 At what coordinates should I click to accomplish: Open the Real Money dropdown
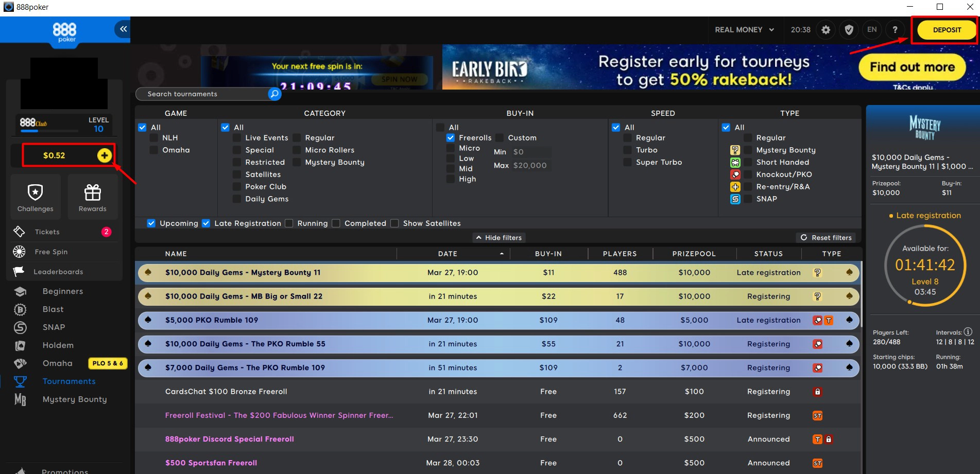744,30
